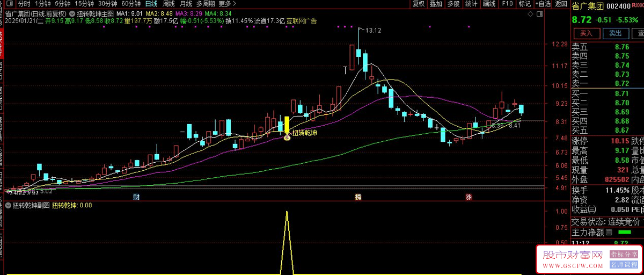Click the 多股 multi-stock button
Viewport: 644px width, 275px height.
click(453, 4)
